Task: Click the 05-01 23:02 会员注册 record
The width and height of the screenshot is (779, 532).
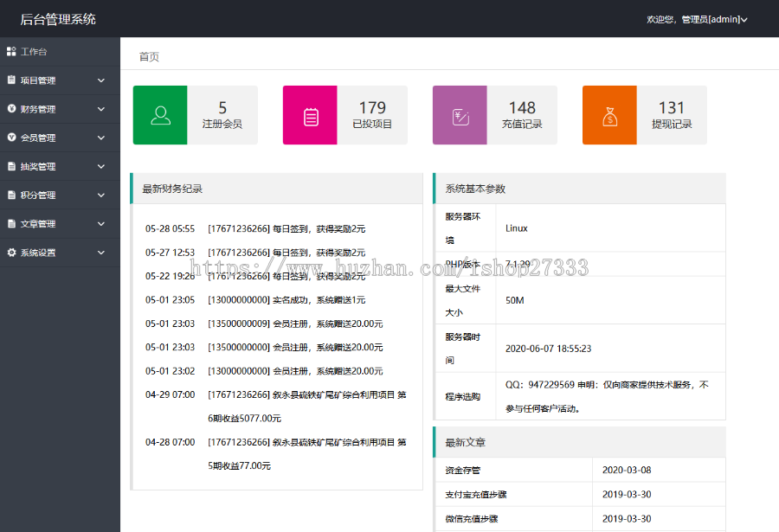Action: [x=264, y=371]
